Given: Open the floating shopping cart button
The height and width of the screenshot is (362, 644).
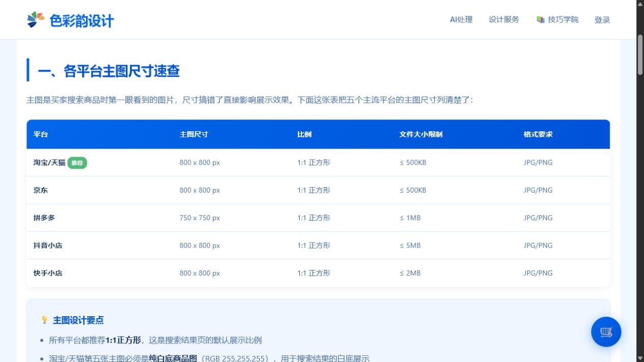Looking at the screenshot, I should [606, 332].
